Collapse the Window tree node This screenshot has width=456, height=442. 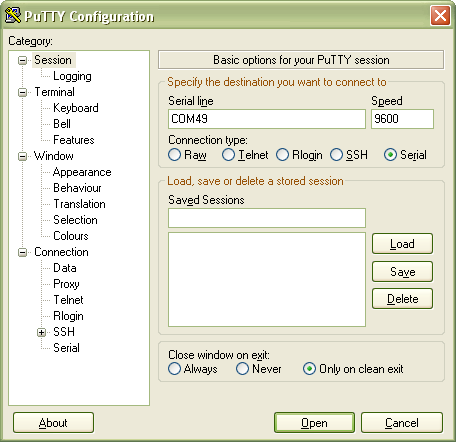[x=22, y=156]
